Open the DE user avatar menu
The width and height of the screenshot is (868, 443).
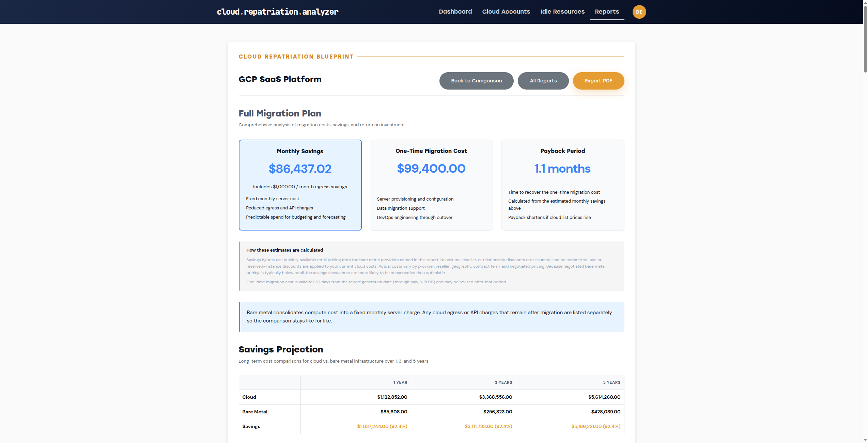[x=639, y=12]
